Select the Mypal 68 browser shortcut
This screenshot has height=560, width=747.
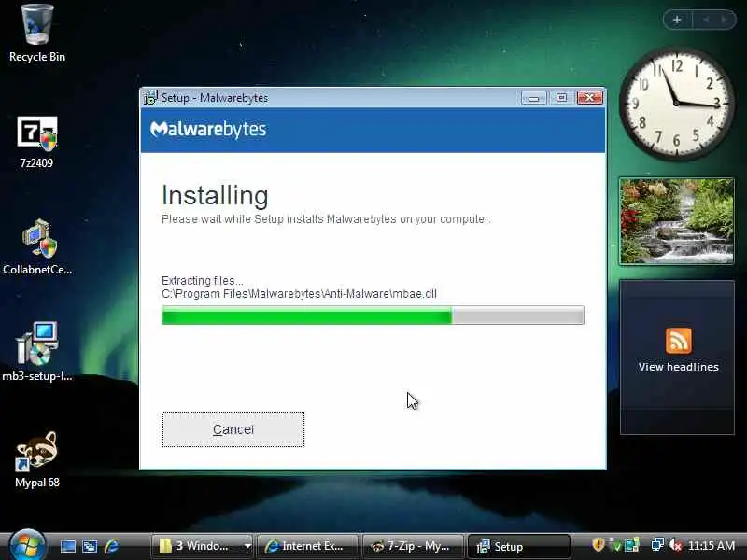point(37,460)
